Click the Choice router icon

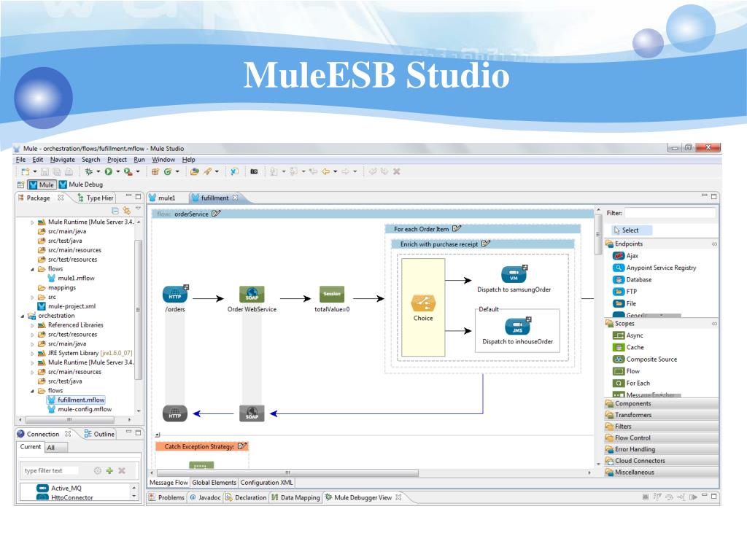pyautogui.click(x=423, y=303)
